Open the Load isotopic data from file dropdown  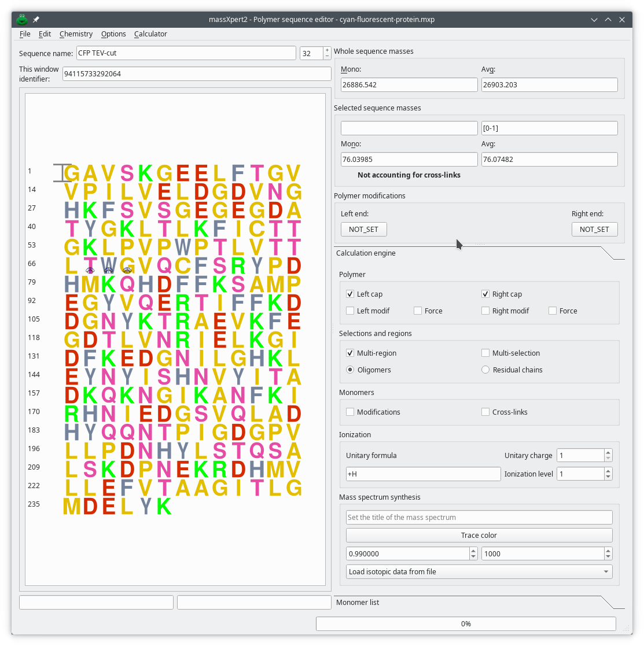tap(479, 571)
